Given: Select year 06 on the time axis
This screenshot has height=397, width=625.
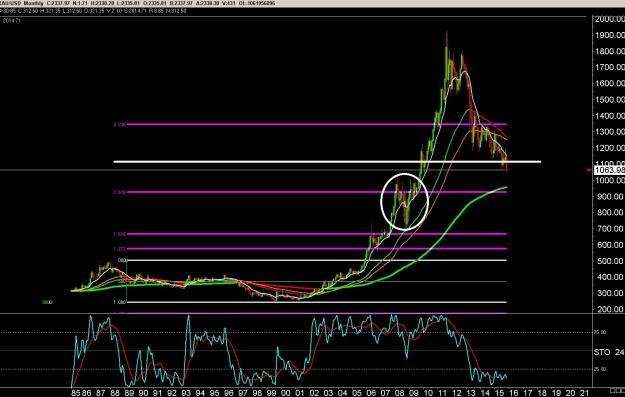Looking at the screenshot, I should (371, 393).
